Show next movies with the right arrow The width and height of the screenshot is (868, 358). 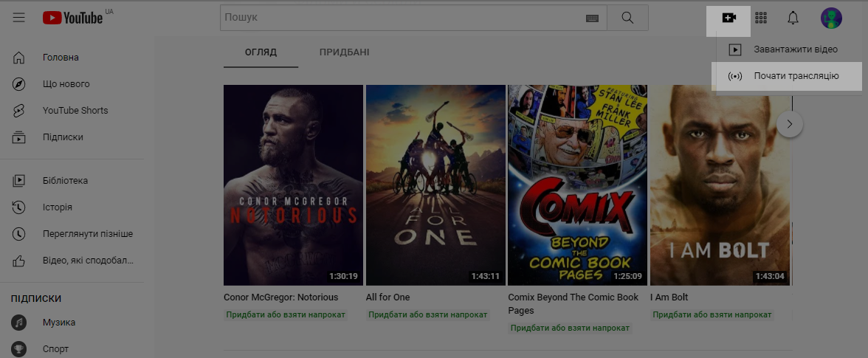790,124
